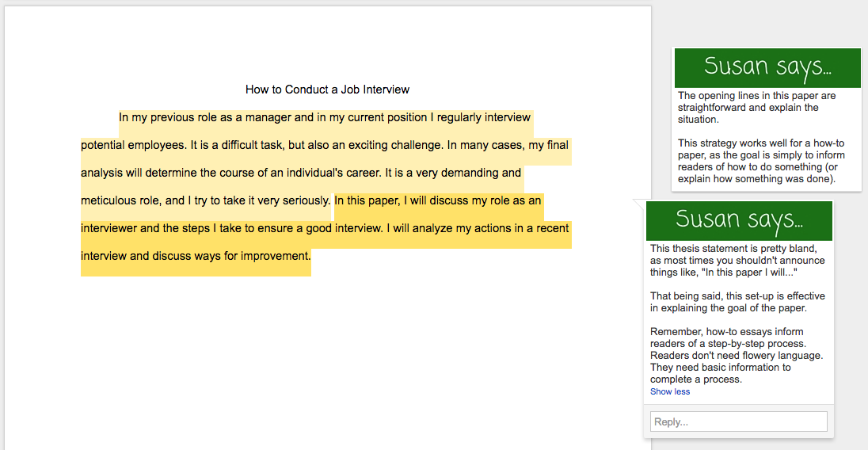The width and height of the screenshot is (868, 450).
Task: Click comment paragraph "That being said, this set-up"
Action: click(737, 302)
